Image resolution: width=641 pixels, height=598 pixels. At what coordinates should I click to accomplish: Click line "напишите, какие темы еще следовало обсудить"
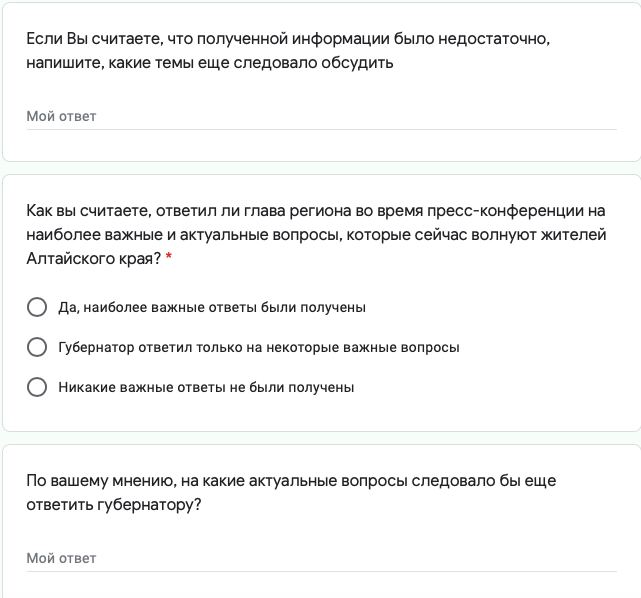tap(210, 62)
